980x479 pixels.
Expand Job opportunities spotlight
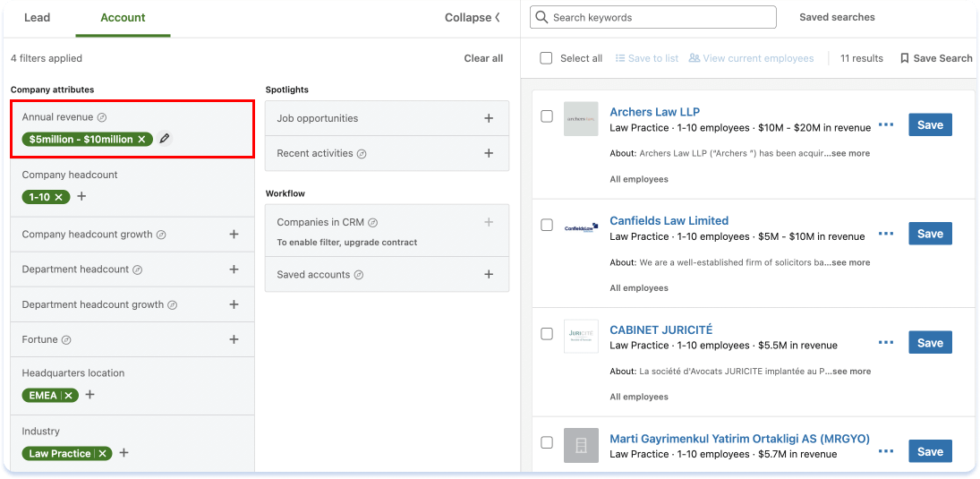(489, 118)
